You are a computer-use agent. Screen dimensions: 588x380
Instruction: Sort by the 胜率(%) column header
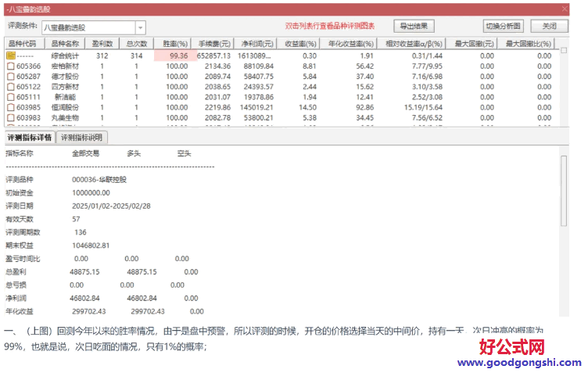tap(174, 44)
